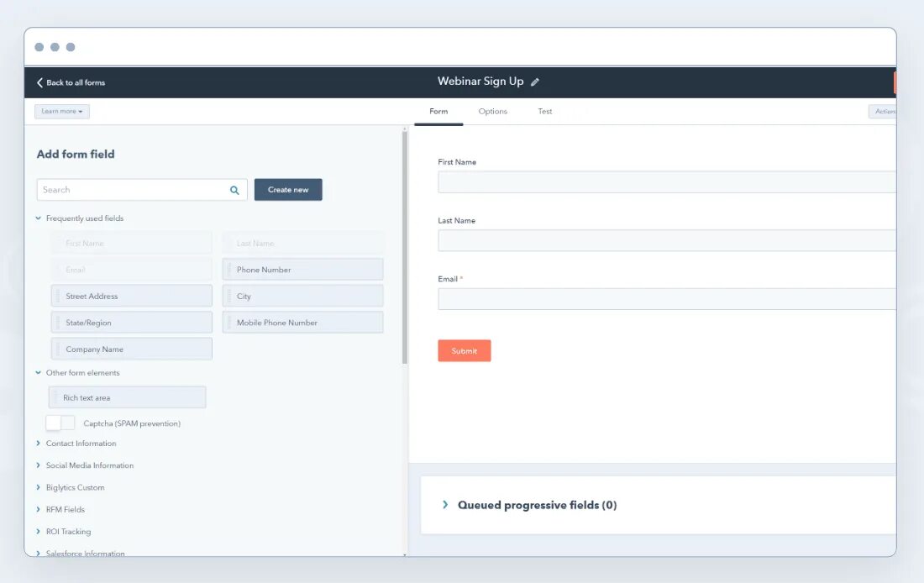Open the Actions dropdown

click(885, 111)
